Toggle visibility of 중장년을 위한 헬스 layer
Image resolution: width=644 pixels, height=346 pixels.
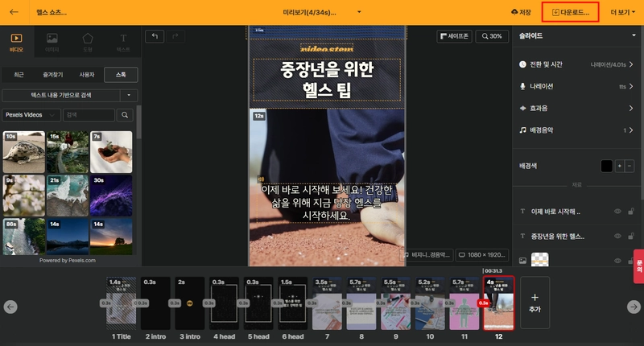[617, 236]
